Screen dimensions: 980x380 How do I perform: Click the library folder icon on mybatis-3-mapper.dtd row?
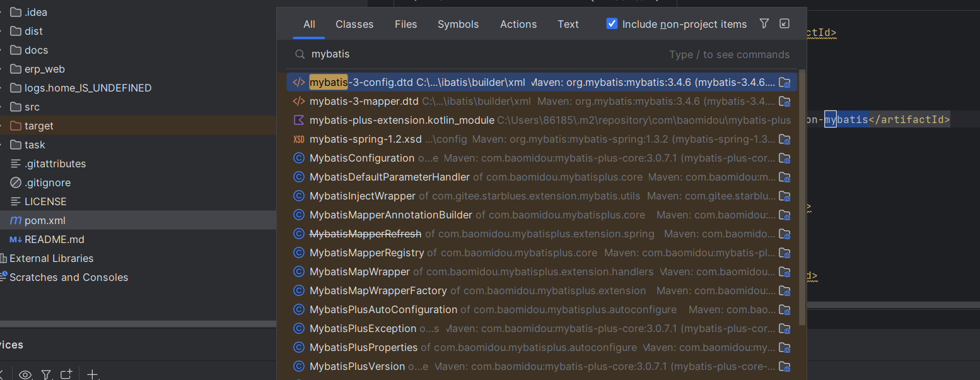point(785,101)
